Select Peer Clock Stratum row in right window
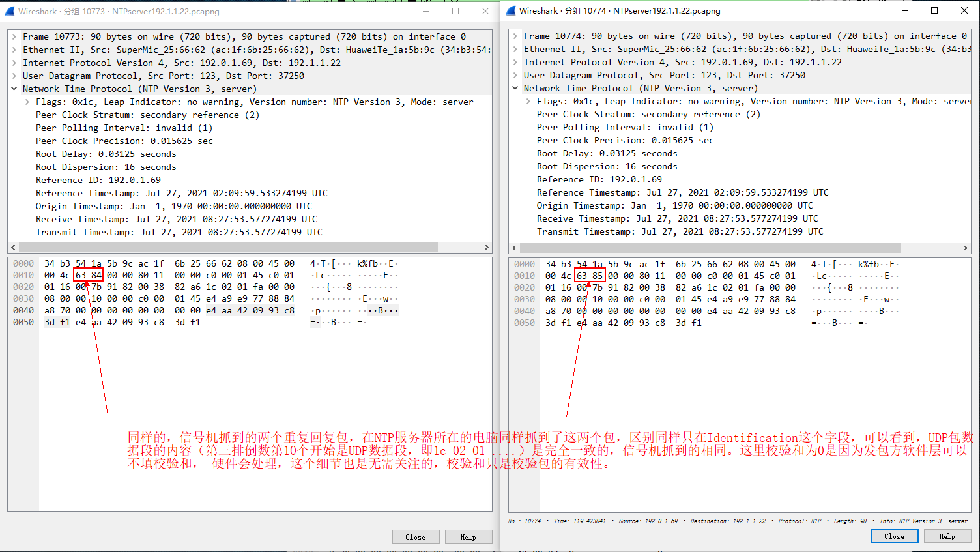The height and width of the screenshot is (552, 980). click(x=740, y=115)
